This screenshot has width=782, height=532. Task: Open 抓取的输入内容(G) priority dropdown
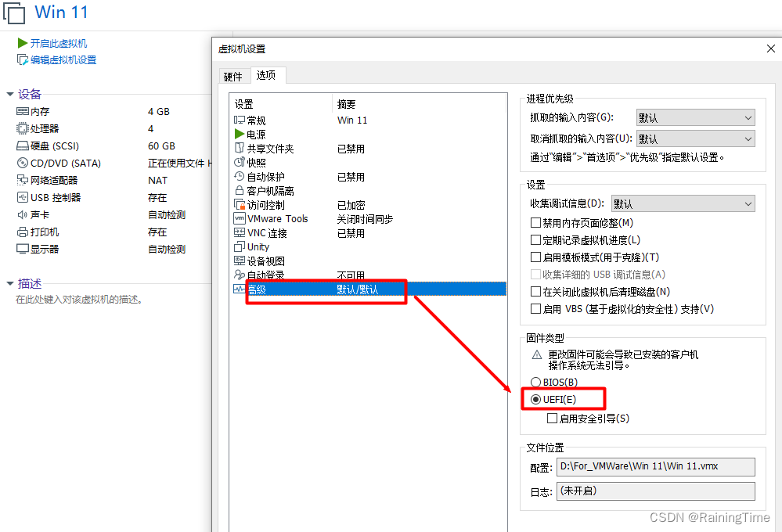pyautogui.click(x=696, y=117)
